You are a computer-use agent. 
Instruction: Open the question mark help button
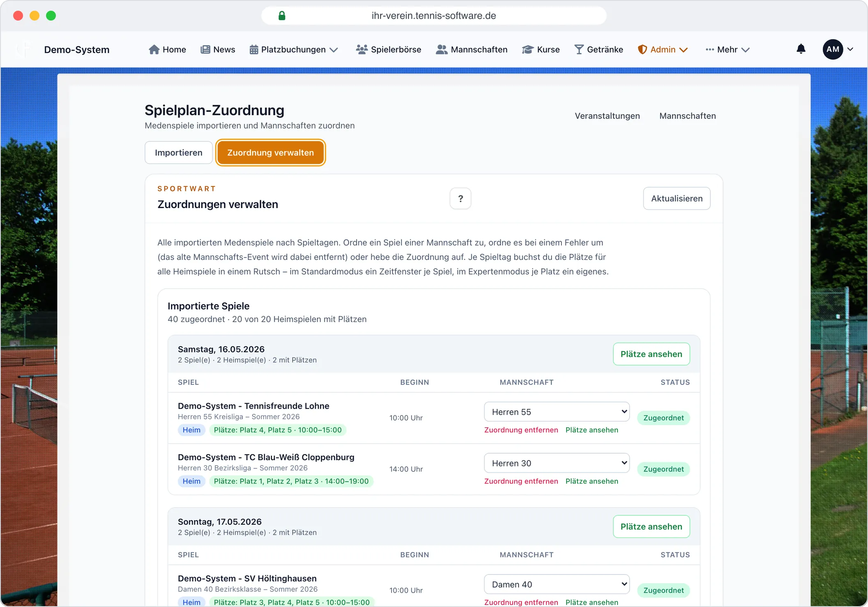(x=460, y=199)
